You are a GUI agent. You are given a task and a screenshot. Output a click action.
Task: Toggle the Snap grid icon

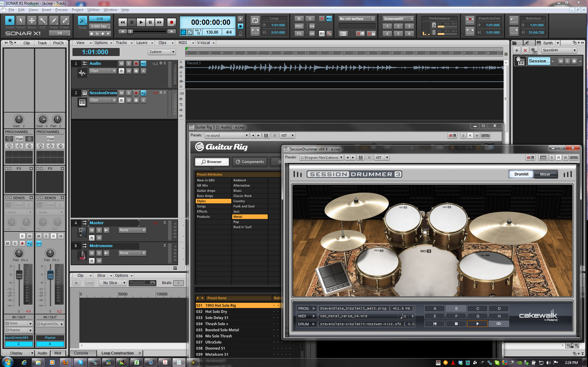82,20
